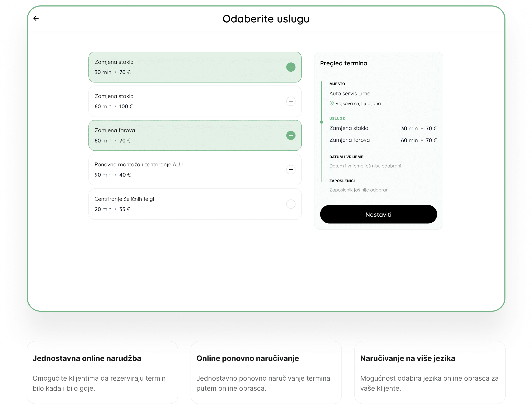Select the USLUGE section heading
Viewport: 532px width, 404px height.
337,118
